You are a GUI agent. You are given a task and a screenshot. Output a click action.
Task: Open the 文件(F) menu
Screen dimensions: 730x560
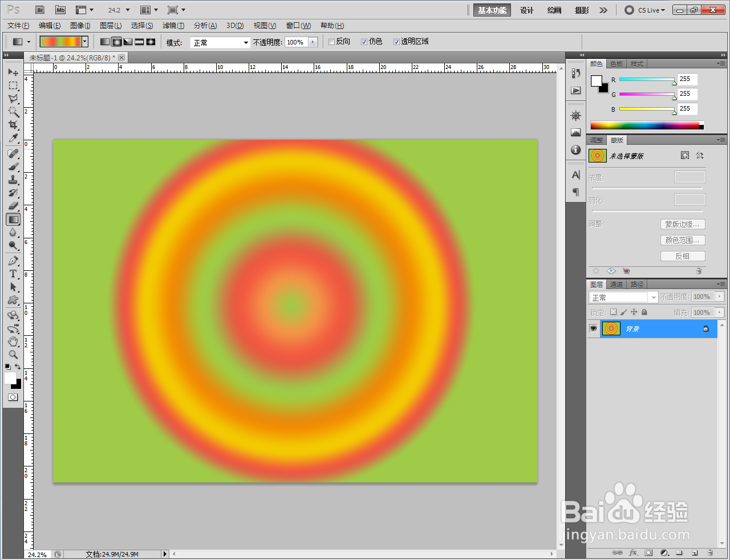tap(18, 26)
